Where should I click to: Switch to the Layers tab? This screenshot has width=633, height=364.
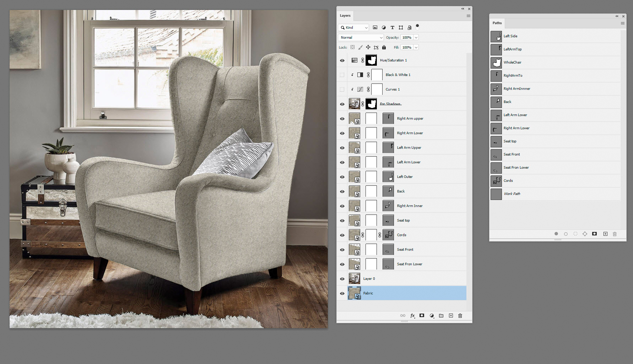click(345, 16)
